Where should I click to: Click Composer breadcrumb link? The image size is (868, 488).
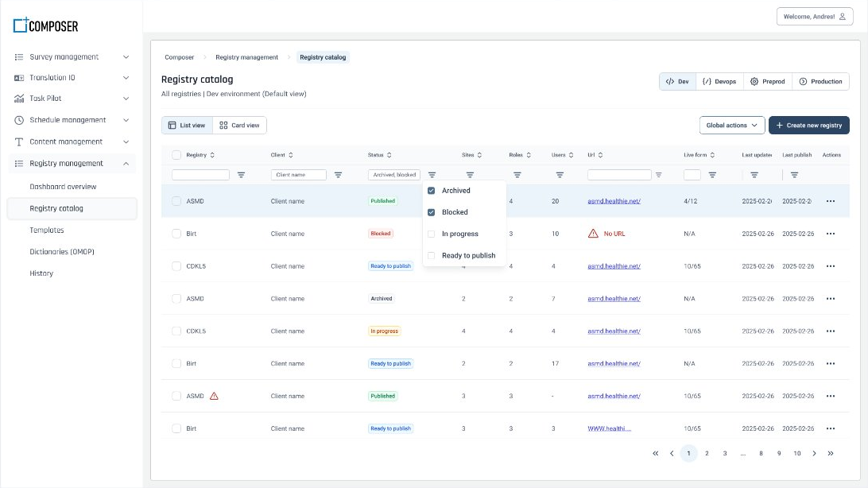[180, 57]
